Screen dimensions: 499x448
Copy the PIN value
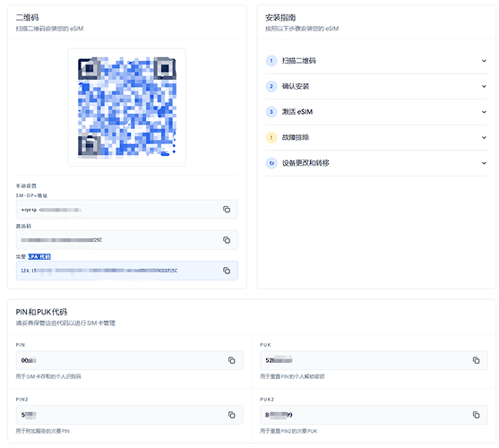(232, 360)
